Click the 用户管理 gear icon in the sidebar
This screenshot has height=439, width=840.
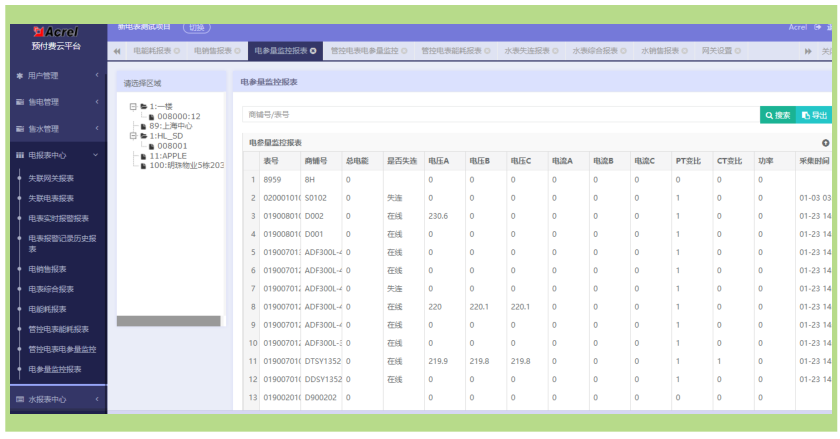click(20, 76)
